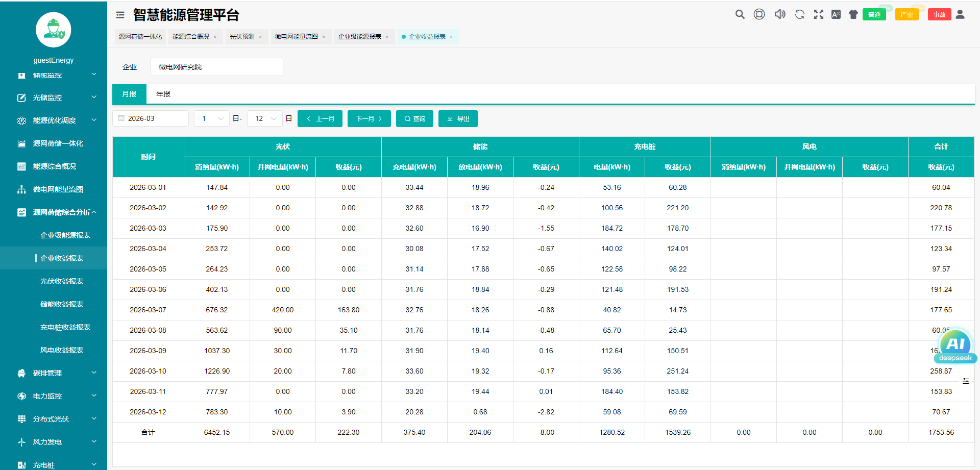
Task: Open the 2026-03 date picker field
Action: (150, 118)
